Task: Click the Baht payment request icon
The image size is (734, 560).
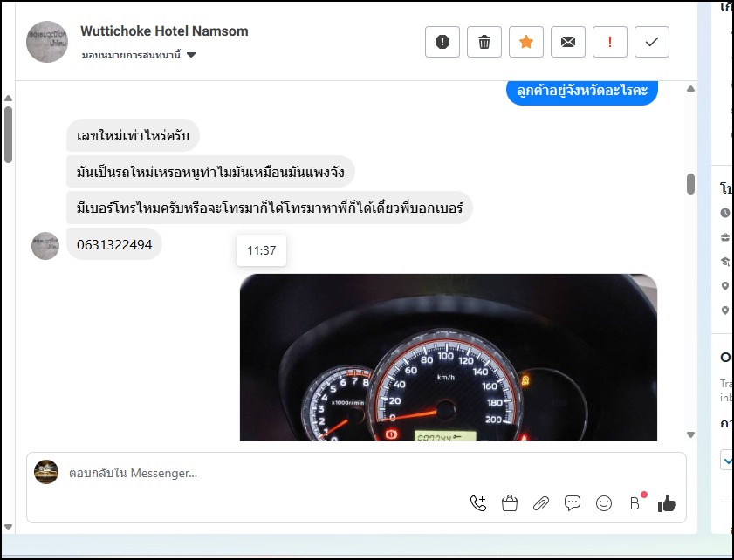Action: [635, 503]
